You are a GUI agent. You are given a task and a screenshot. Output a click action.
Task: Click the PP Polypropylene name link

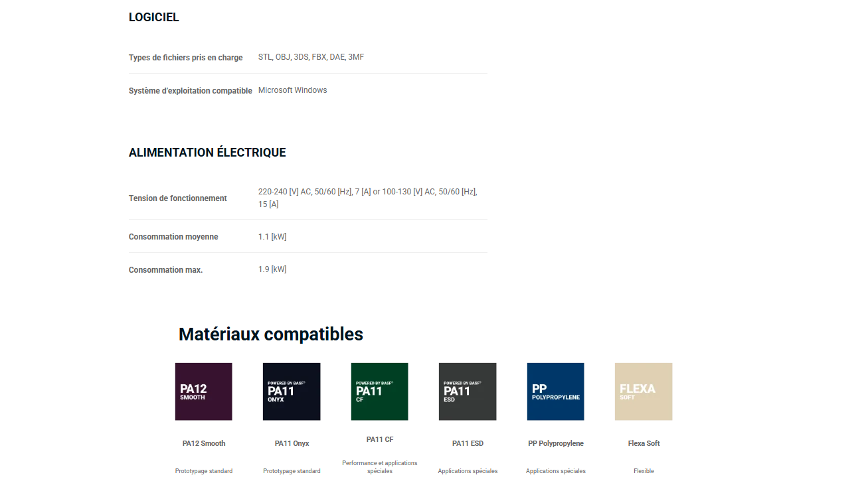pos(556,443)
